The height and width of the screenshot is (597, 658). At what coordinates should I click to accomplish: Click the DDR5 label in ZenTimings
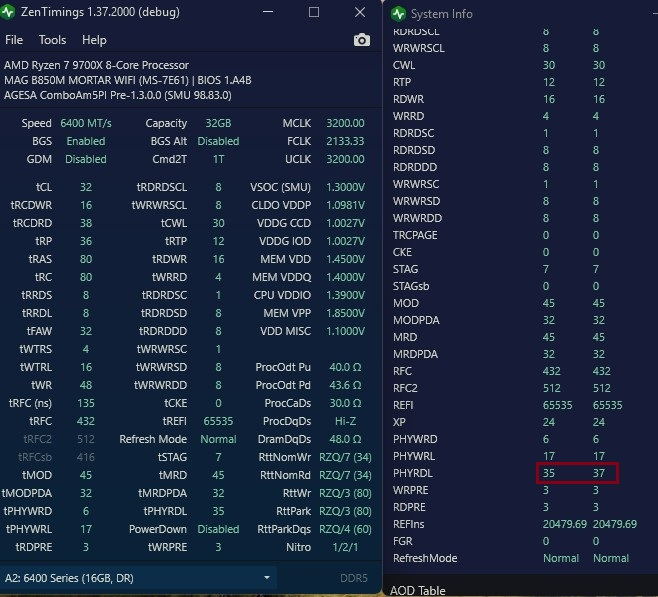click(353, 578)
